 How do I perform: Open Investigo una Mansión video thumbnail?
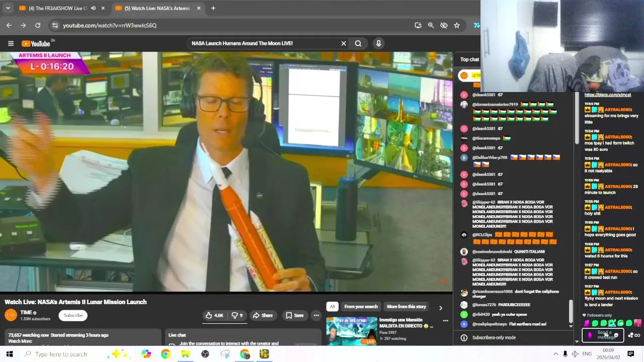pos(351,331)
